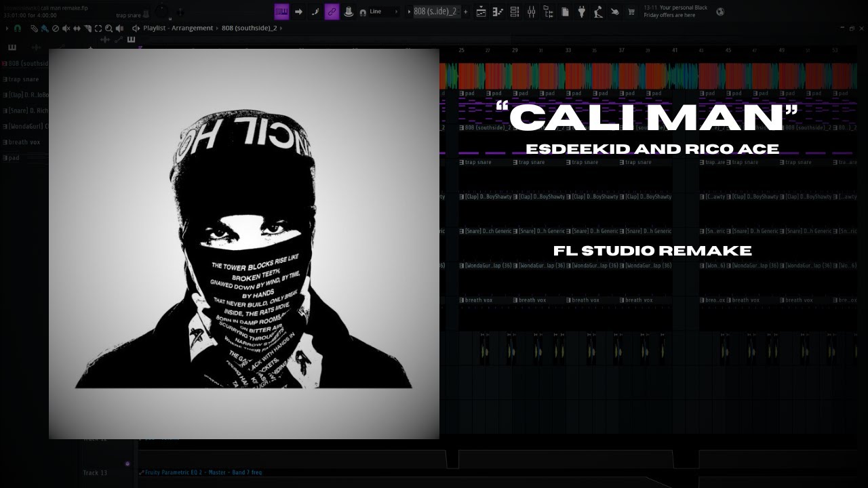Select the Zoom magnifier tool
This screenshot has width=868, height=488.
coord(108,28)
